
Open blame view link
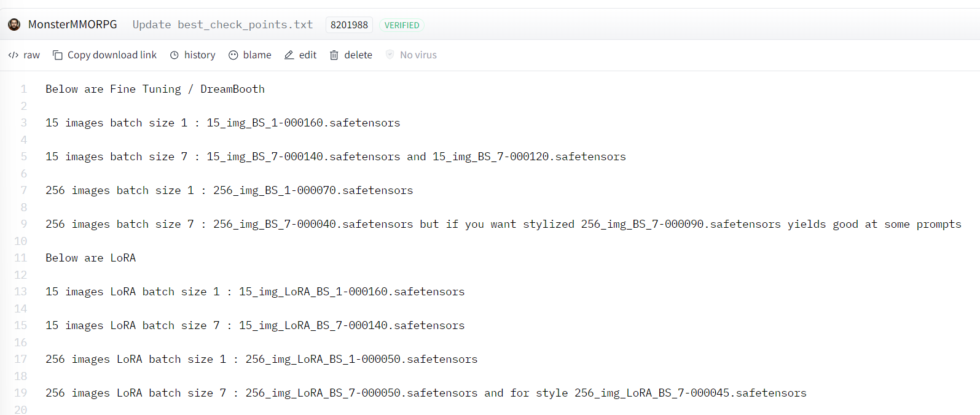[x=257, y=55]
